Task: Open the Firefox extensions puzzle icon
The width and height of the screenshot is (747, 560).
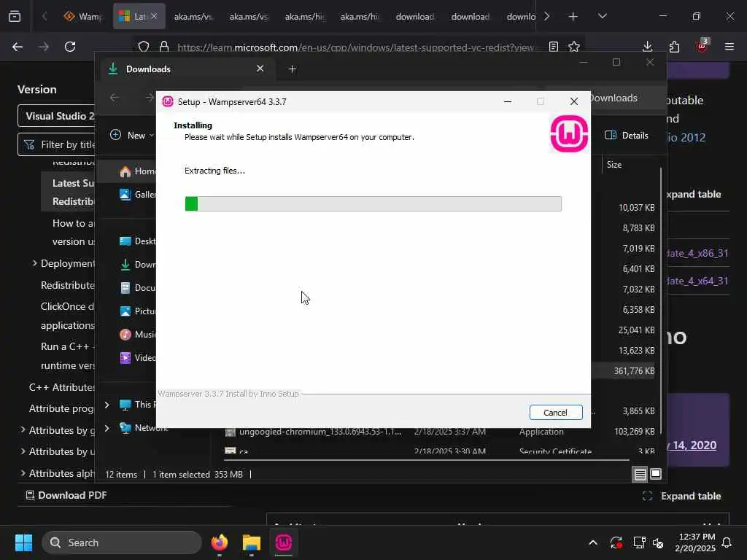Action: tap(674, 46)
